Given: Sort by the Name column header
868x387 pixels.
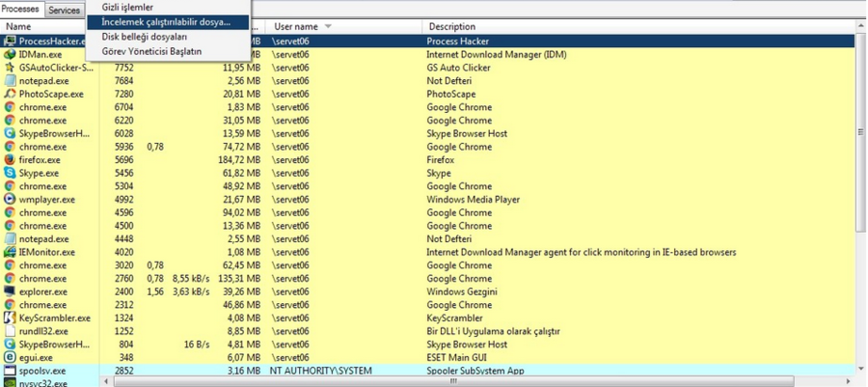Looking at the screenshot, I should point(18,26).
